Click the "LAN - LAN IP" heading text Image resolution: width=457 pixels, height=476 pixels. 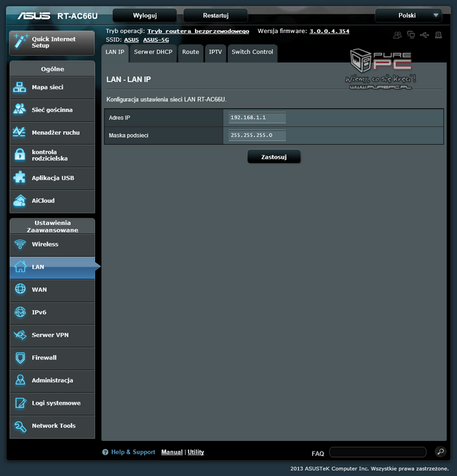coord(129,79)
